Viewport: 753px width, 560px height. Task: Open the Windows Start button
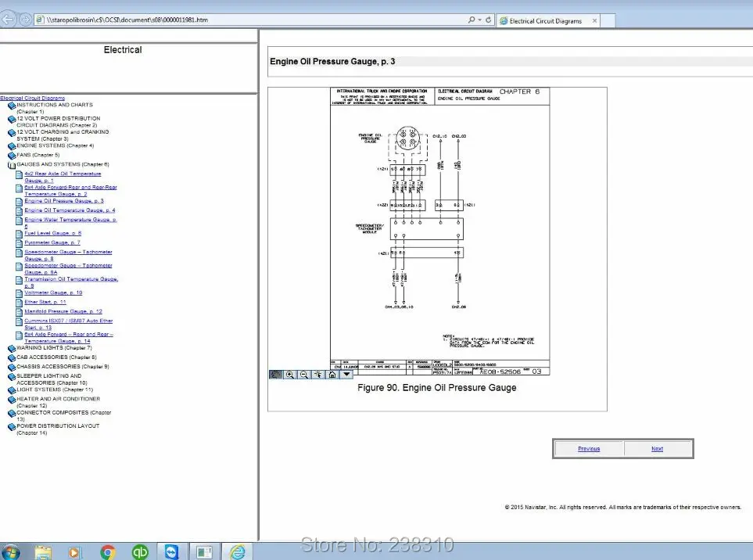[x=11, y=552]
